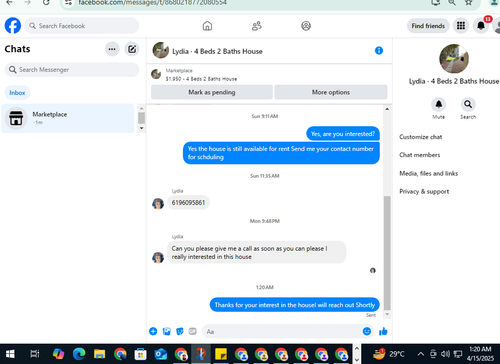Open weather widget showing 29°C
This screenshot has height=364, width=500.
click(x=388, y=354)
